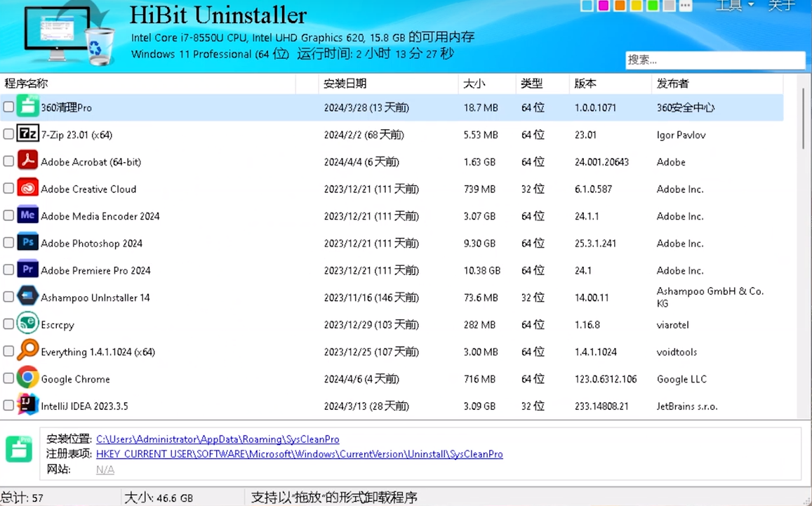Click the 大小: 46.6 GB status bar entry
Image resolution: width=812 pixels, height=506 pixels.
coord(159,498)
